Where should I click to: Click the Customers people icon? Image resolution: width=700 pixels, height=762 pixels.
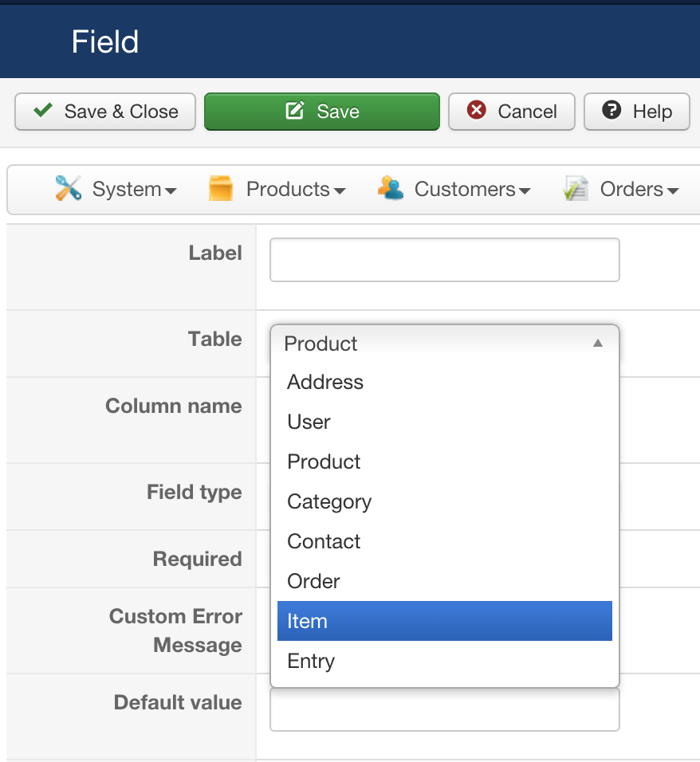pyautogui.click(x=390, y=189)
